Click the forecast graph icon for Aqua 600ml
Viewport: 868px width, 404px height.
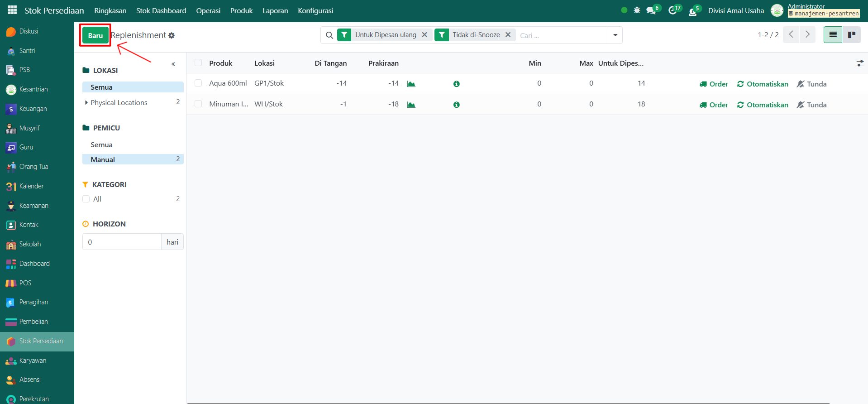411,84
